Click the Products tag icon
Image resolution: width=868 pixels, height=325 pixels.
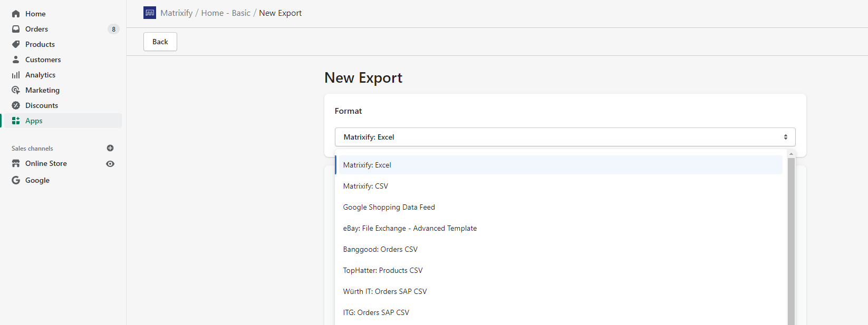click(16, 44)
